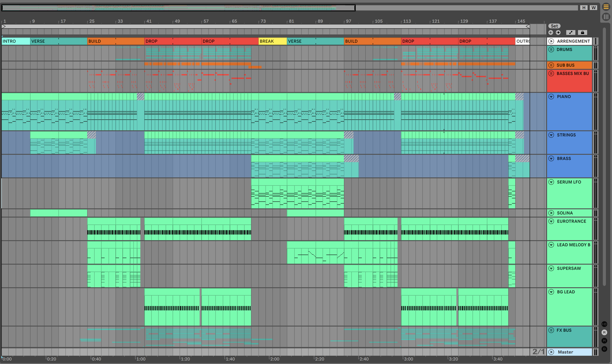
Task: Click the Master track play icon
Action: (x=551, y=352)
